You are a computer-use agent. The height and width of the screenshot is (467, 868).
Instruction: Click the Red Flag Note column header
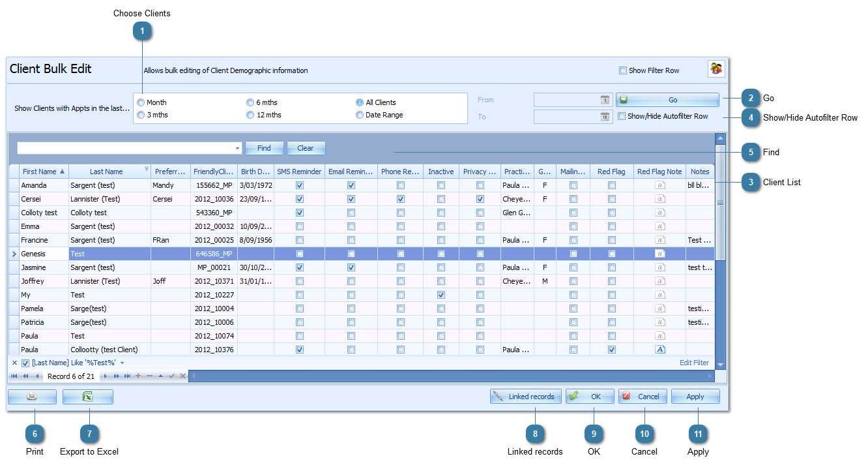click(659, 172)
